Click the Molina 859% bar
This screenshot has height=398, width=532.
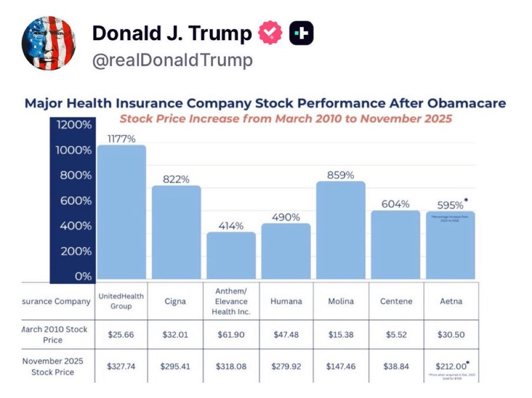(x=340, y=230)
